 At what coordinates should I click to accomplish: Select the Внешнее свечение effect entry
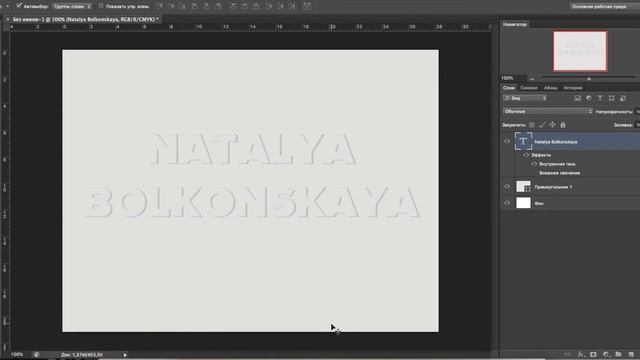559,173
